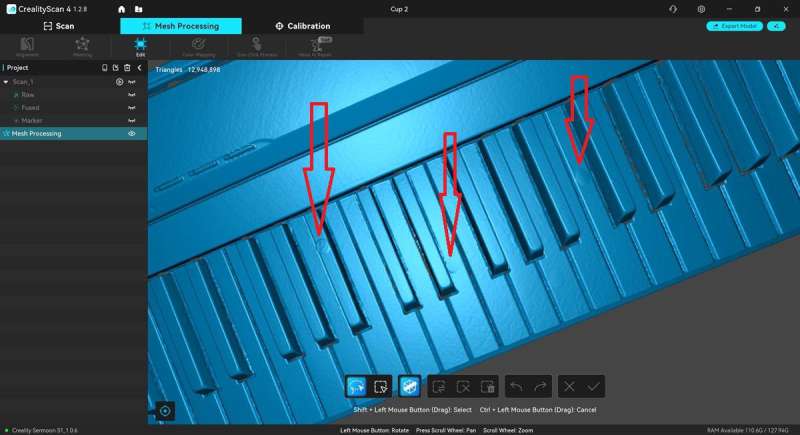
Task: Collapse the Project panel with chevron
Action: (139, 67)
